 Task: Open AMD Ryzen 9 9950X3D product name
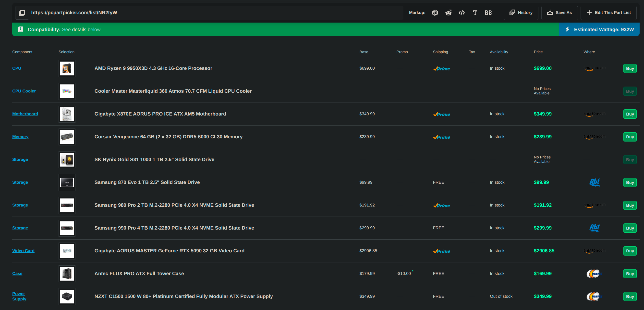point(153,68)
